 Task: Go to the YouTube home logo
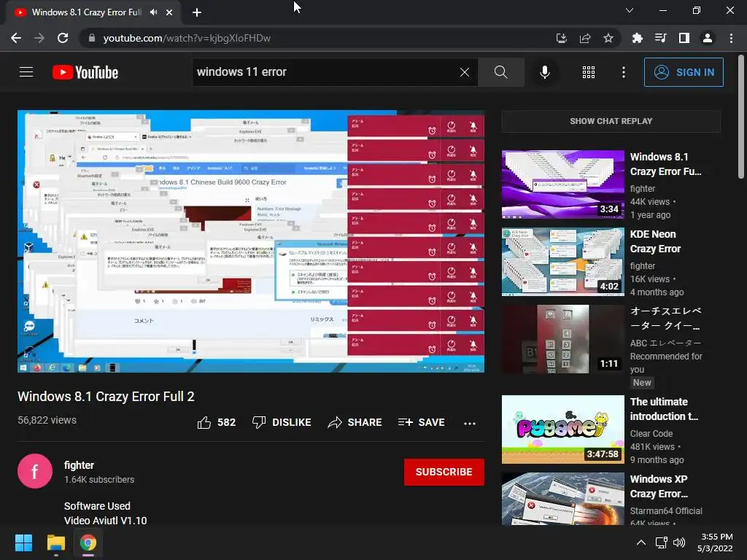[85, 72]
